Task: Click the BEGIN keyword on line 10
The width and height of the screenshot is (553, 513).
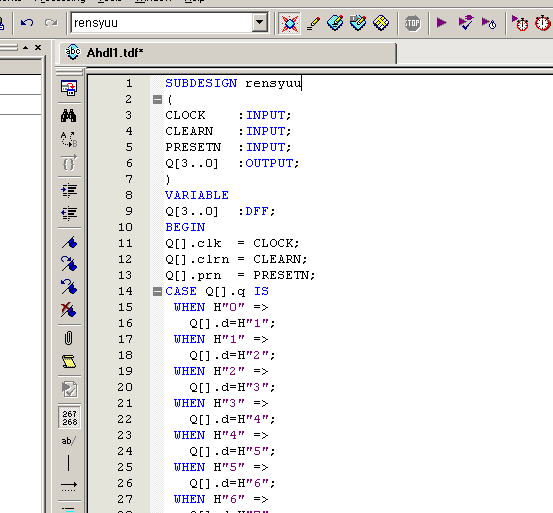Action: pos(185,227)
